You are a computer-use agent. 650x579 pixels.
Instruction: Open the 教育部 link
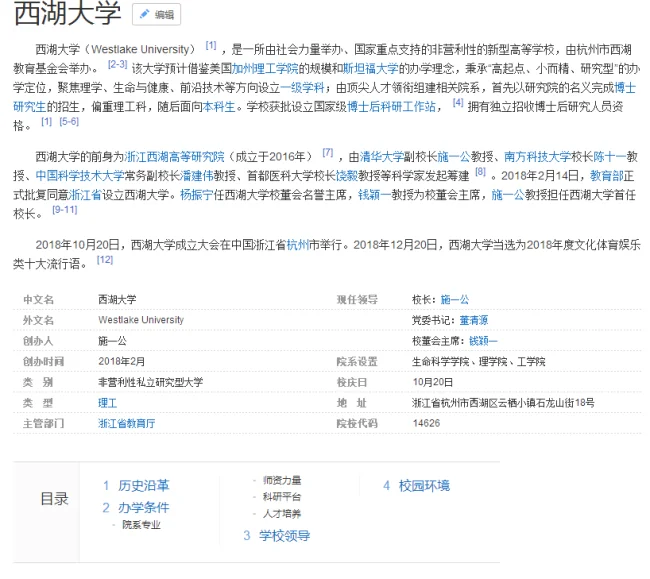coord(606,176)
